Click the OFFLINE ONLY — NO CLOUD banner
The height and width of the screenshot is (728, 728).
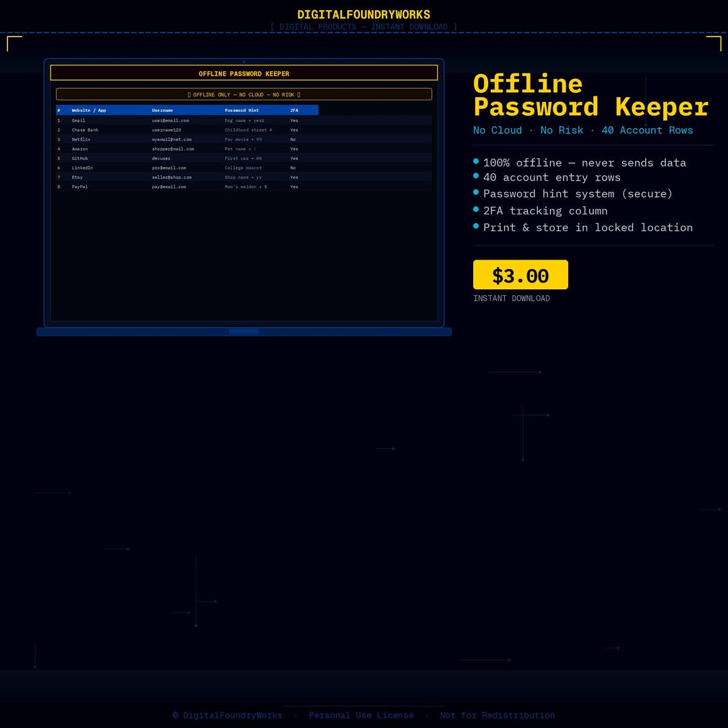point(244,94)
